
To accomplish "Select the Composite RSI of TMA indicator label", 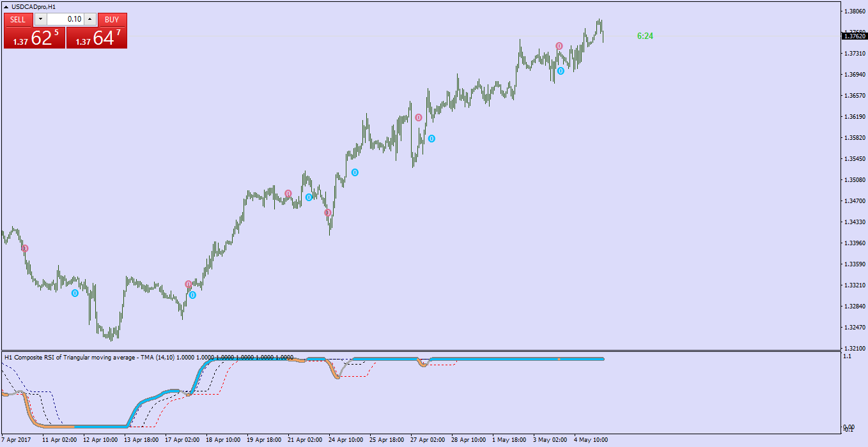I will 149,358.
